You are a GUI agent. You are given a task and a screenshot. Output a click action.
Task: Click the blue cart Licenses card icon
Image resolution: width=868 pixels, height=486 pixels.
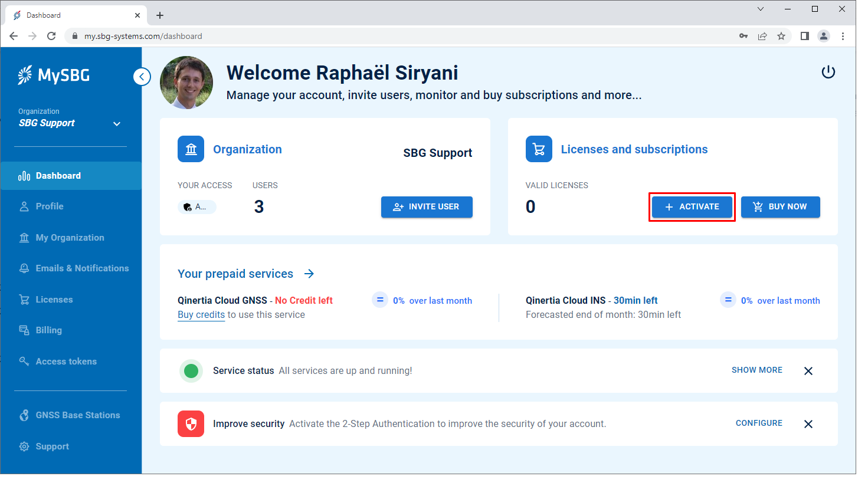pos(539,149)
